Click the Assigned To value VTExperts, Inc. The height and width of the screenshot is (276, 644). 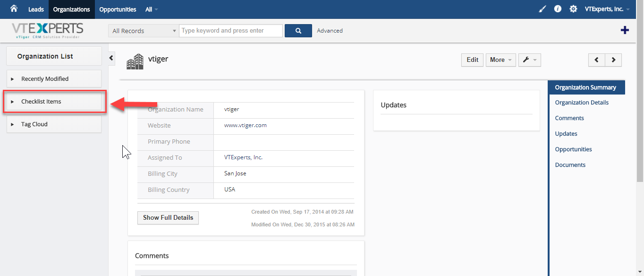coord(243,157)
